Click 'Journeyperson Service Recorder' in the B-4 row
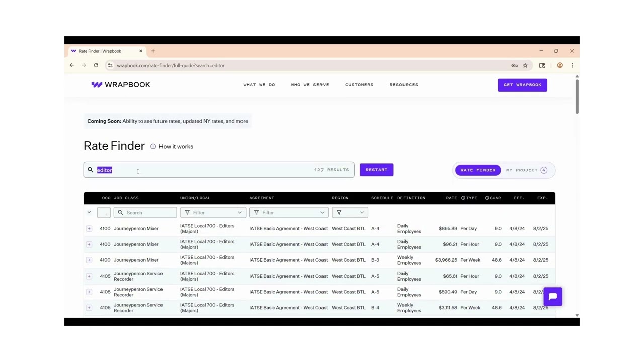Viewport: 644px width, 362px height. (x=138, y=308)
